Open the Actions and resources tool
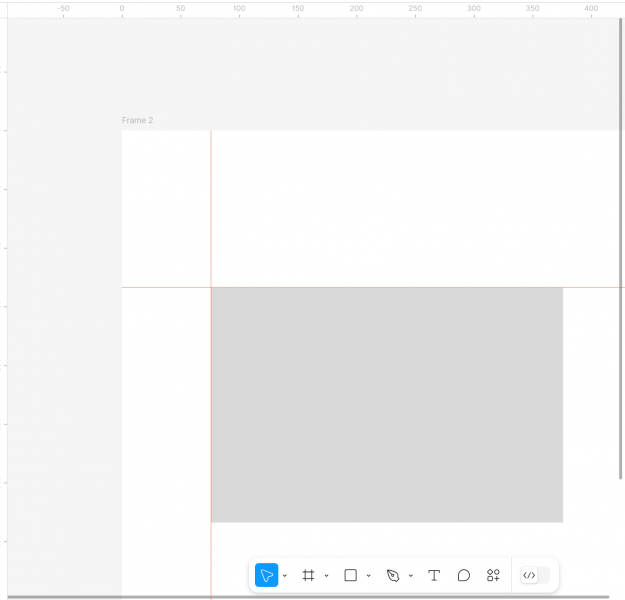This screenshot has height=600, width=625. pos(493,575)
